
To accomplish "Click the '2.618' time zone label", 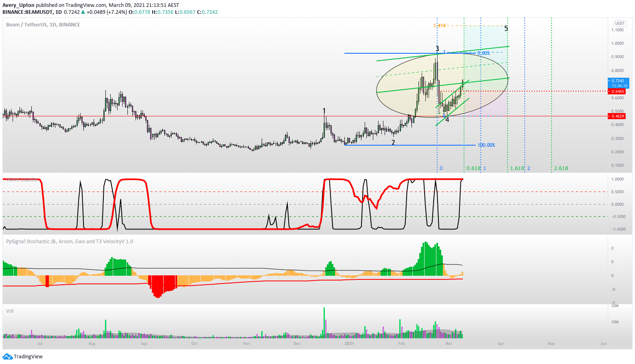I will tap(561, 168).
